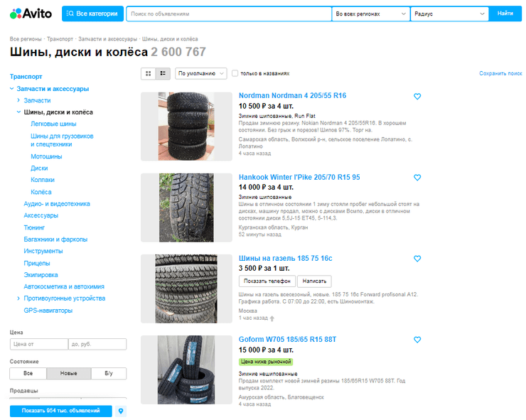Favorite the Goform W705 heart icon
This screenshot has width=526, height=420.
point(417,340)
